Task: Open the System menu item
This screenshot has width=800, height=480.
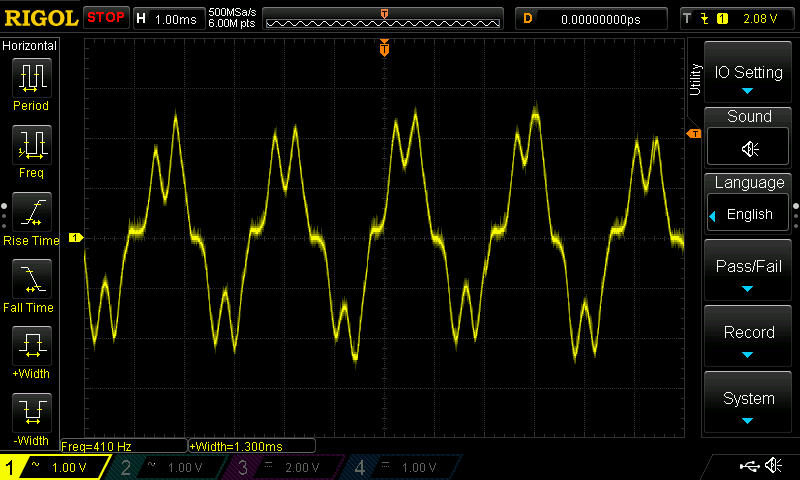Action: click(749, 404)
